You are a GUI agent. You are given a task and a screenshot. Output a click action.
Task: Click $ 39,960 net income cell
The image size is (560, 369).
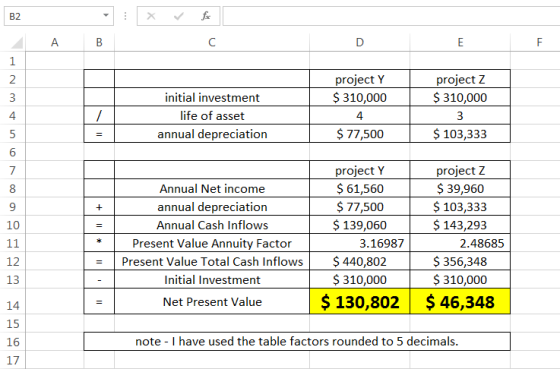pos(460,189)
